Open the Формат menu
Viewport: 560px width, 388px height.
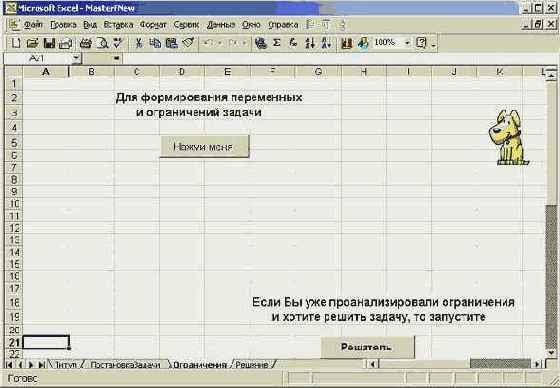[153, 25]
